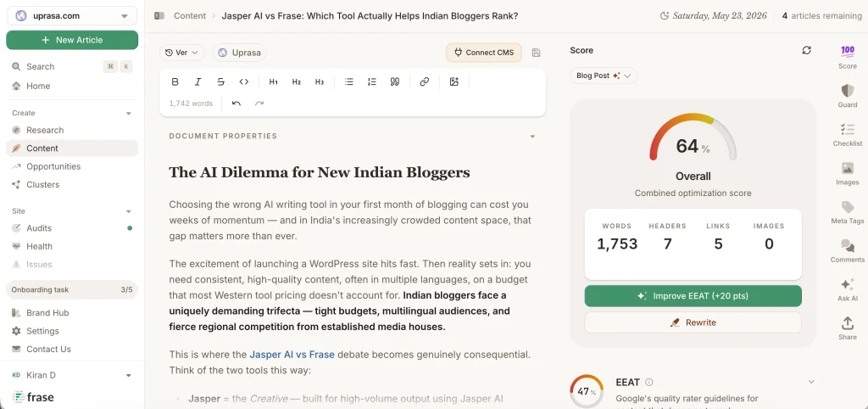
Task: Insert a hyperlink
Action: 425,82
